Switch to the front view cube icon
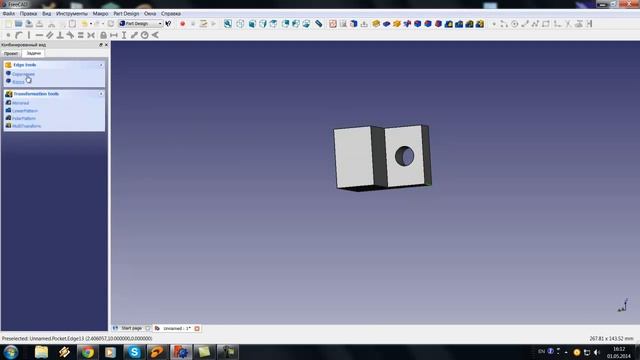This screenshot has height=360, width=640. pos(253,24)
